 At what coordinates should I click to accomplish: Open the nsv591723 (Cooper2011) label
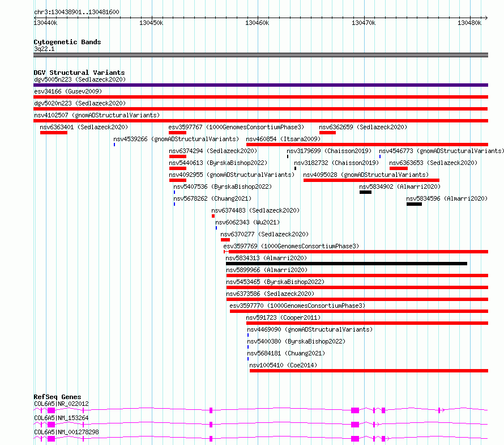point(283,317)
